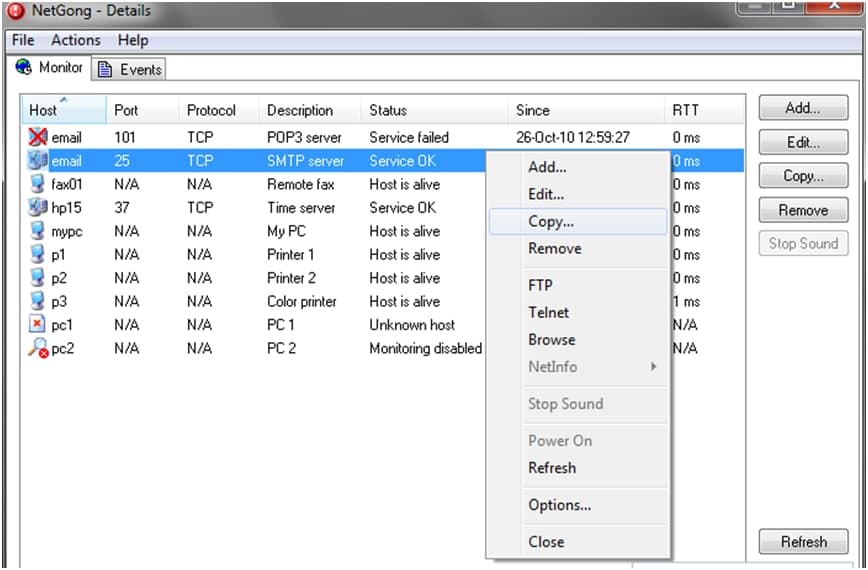The width and height of the screenshot is (868, 570).
Task: Click the pc2 monitoring disabled icon
Action: (38, 349)
